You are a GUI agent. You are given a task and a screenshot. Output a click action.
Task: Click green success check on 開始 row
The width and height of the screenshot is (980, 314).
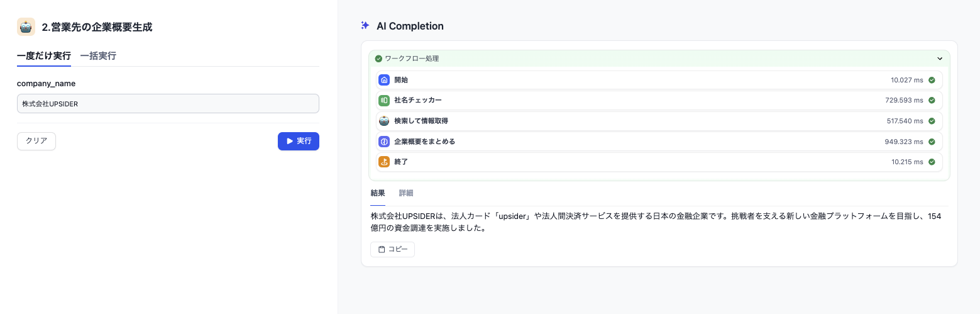(x=932, y=81)
